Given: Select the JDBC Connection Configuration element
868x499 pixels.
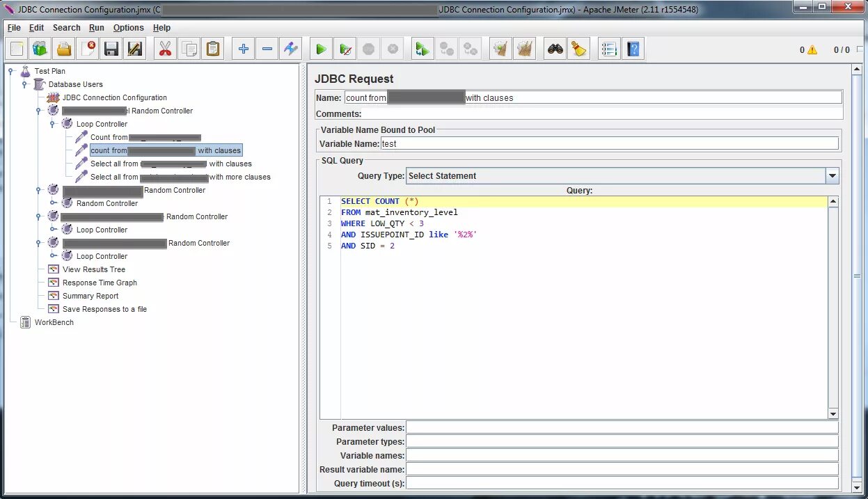Looking at the screenshot, I should point(113,97).
